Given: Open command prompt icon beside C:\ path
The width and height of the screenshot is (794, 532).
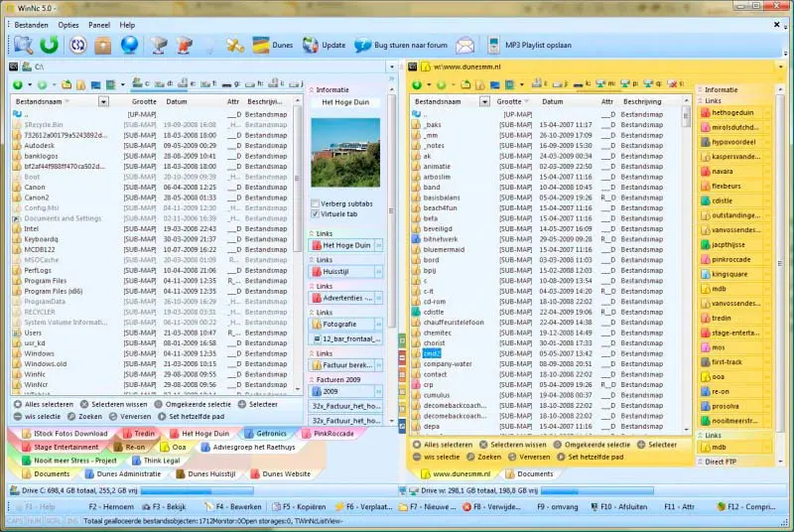Looking at the screenshot, I should (x=14, y=66).
